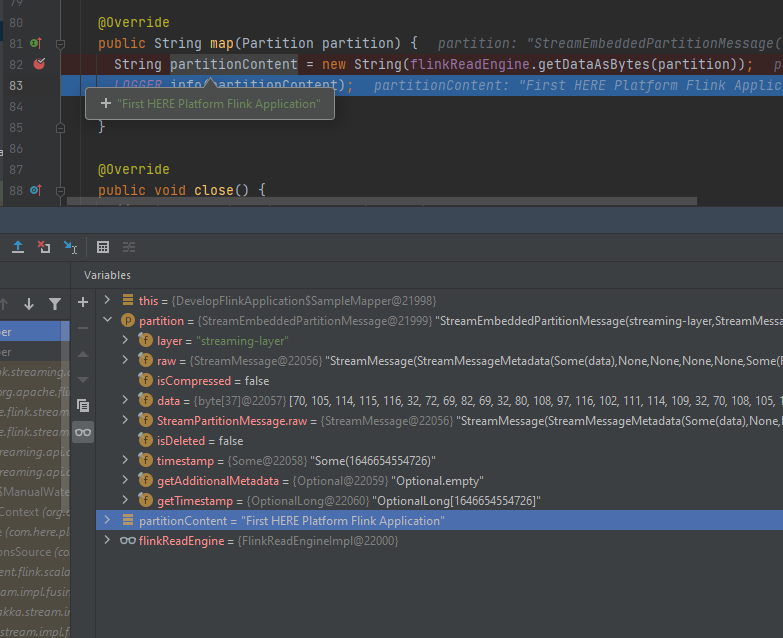Toggle the show watches glasses icon
783x638 pixels.
pyautogui.click(x=83, y=432)
